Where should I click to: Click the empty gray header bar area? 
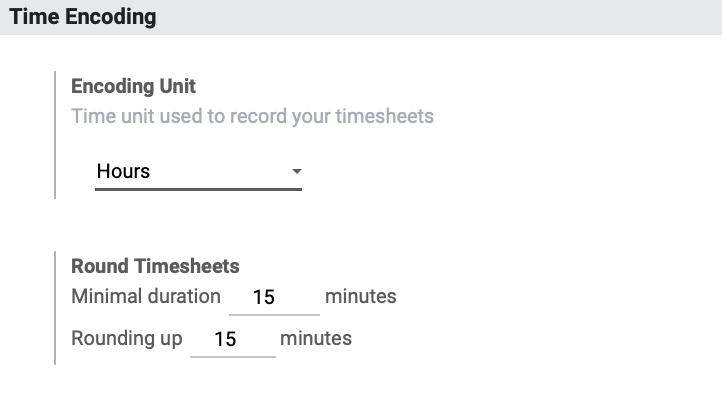point(437,17)
